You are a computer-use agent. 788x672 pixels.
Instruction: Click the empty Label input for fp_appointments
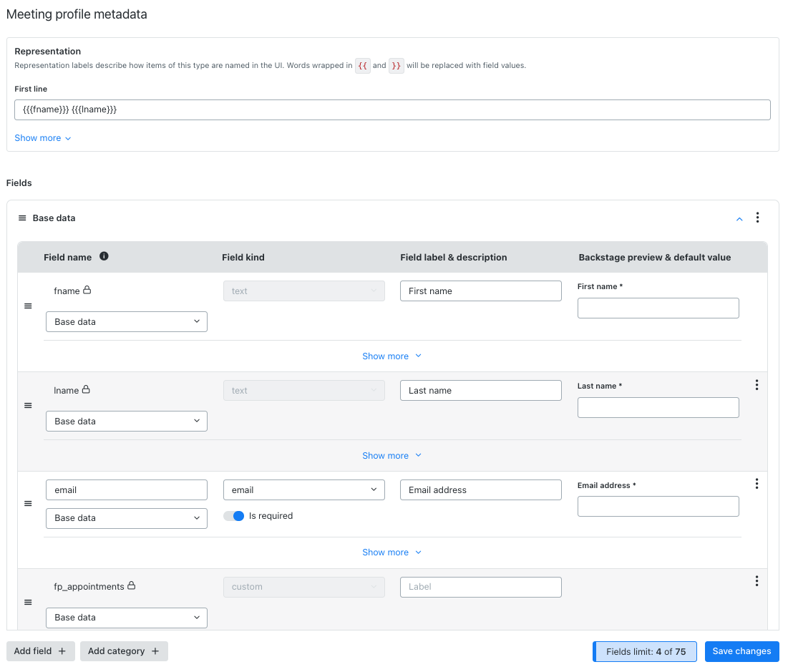click(481, 587)
